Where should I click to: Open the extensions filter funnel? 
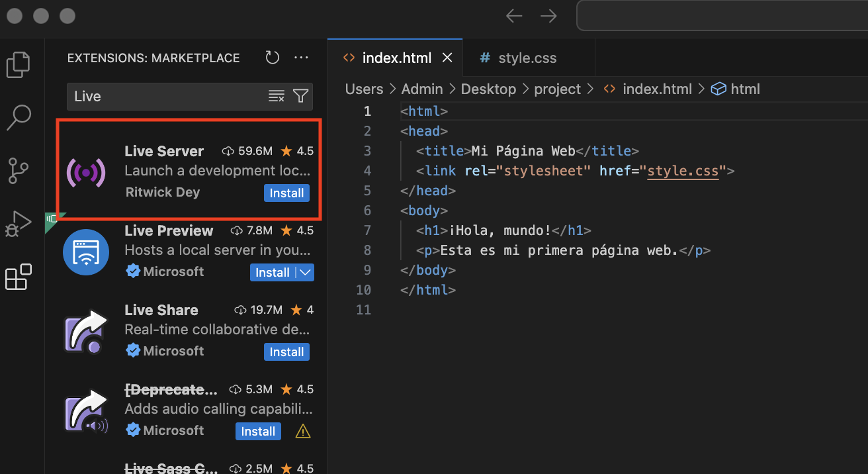pos(300,97)
